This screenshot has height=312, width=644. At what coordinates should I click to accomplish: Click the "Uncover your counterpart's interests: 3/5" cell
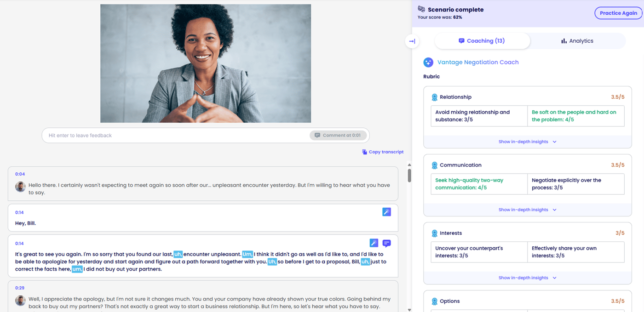479,252
